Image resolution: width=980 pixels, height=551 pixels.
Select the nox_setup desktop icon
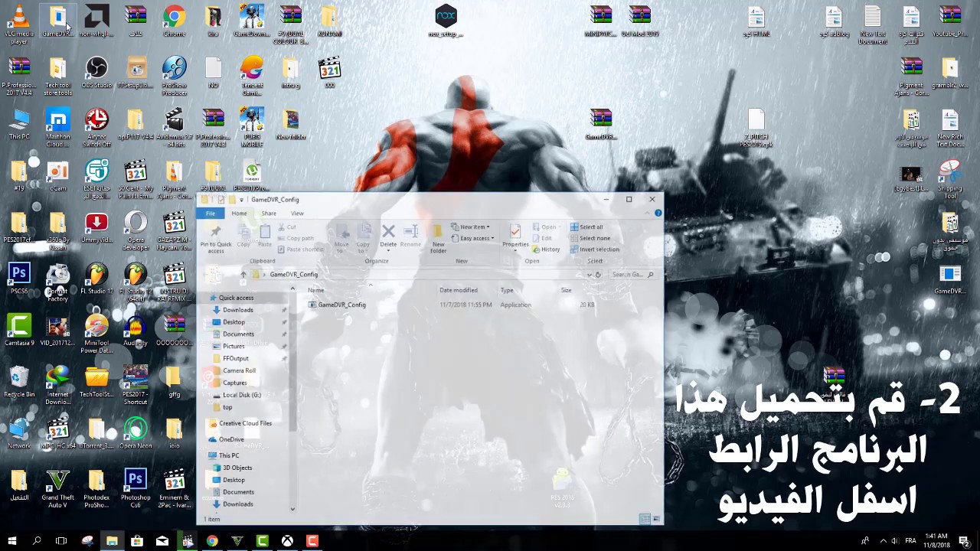click(446, 21)
